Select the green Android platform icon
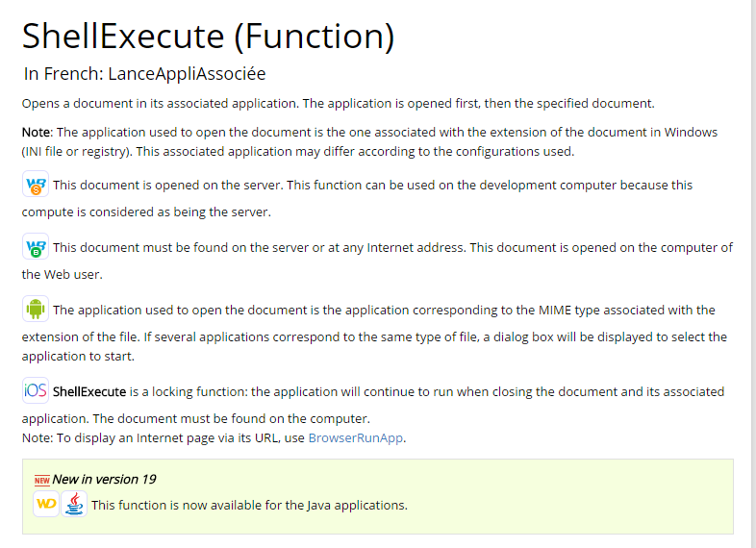Image resolution: width=756 pixels, height=548 pixels. (36, 309)
